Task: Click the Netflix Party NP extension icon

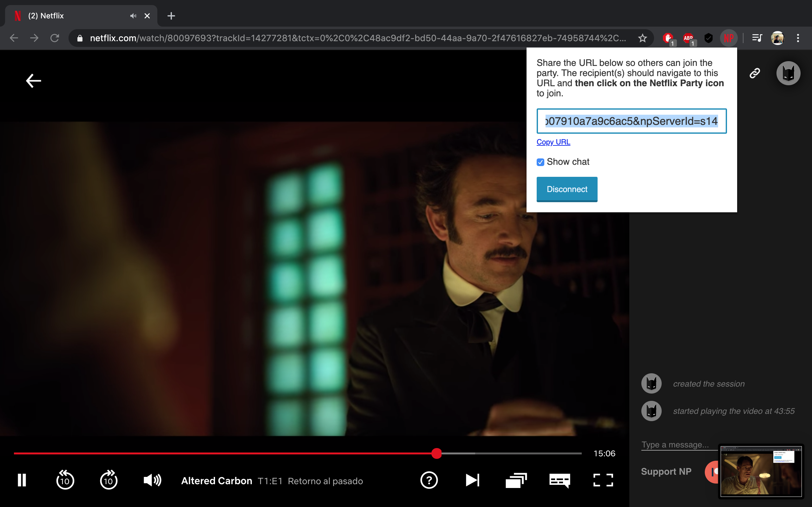Action: (x=729, y=38)
